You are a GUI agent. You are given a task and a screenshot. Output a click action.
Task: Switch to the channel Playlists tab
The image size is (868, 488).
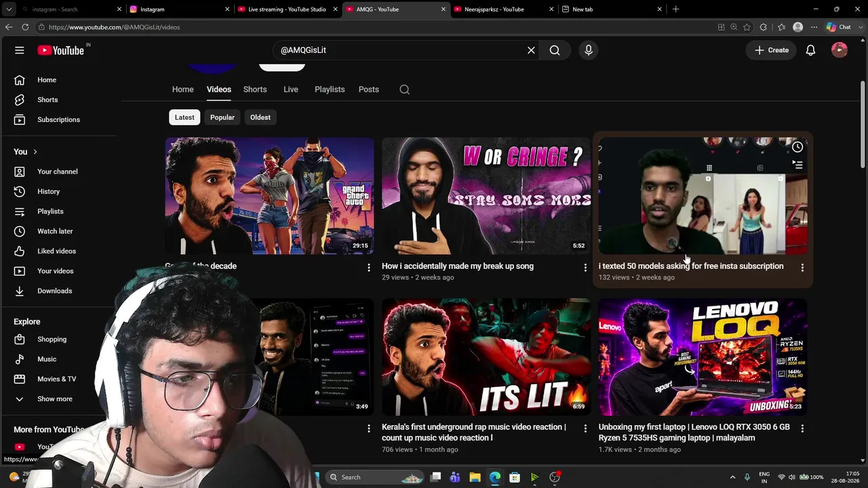tap(330, 89)
